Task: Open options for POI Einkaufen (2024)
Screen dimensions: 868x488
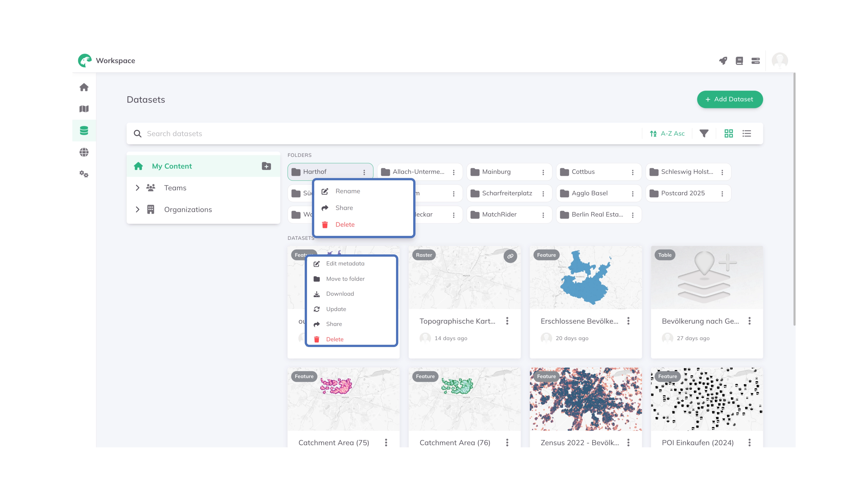Action: (x=749, y=443)
